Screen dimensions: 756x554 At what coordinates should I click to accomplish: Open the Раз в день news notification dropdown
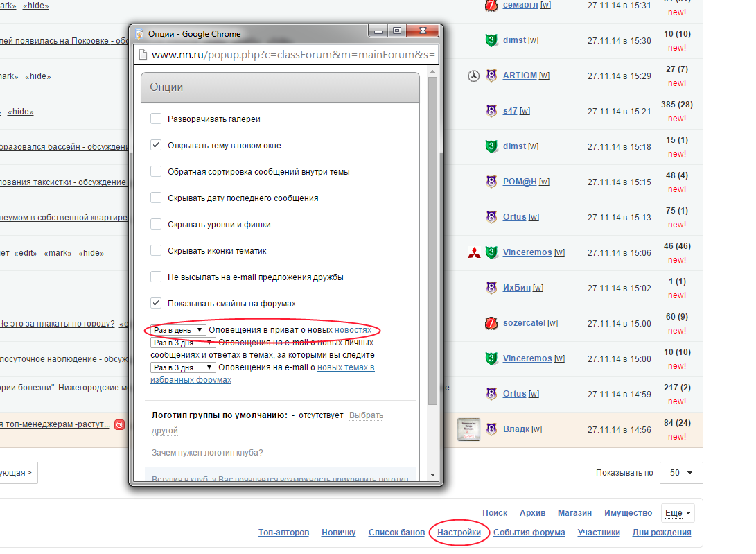pyautogui.click(x=178, y=330)
